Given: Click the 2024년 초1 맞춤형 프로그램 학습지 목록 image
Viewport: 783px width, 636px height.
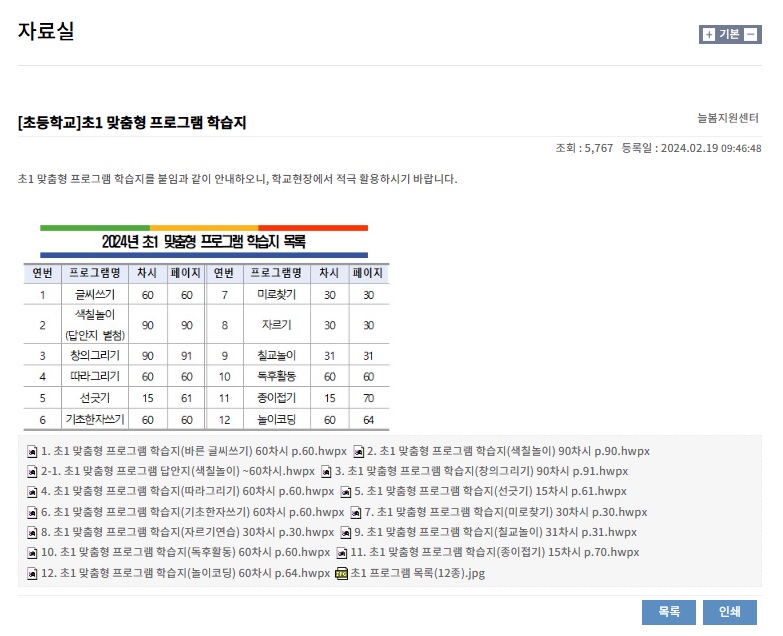Looking at the screenshot, I should [206, 327].
